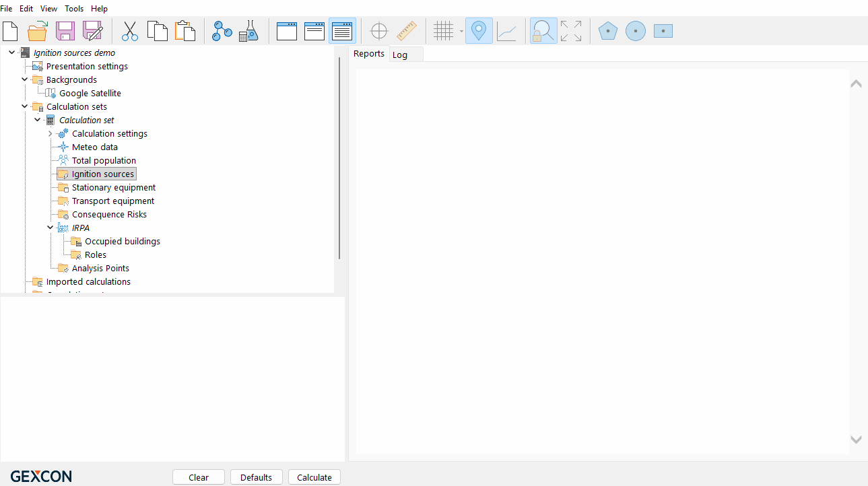Open the Edit menu
Screen dimensions: 868x486
pyautogui.click(x=26, y=9)
